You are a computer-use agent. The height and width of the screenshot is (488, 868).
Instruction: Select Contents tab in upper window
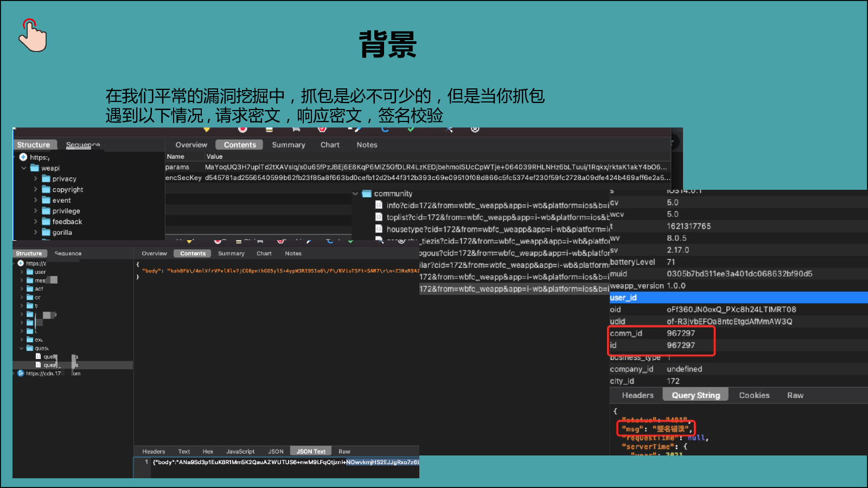click(240, 145)
